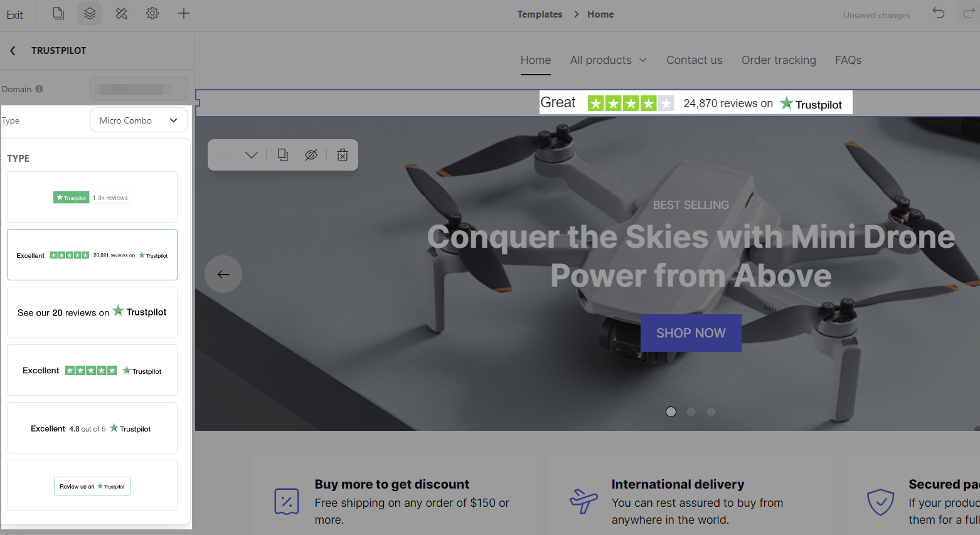Click the Domain input field

pos(139,89)
